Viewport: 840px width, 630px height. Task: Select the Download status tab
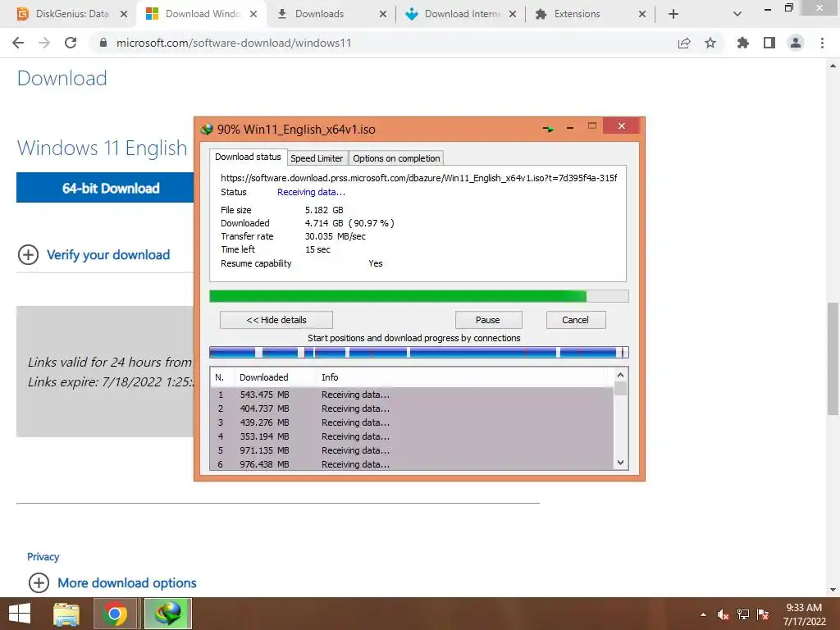(x=248, y=157)
